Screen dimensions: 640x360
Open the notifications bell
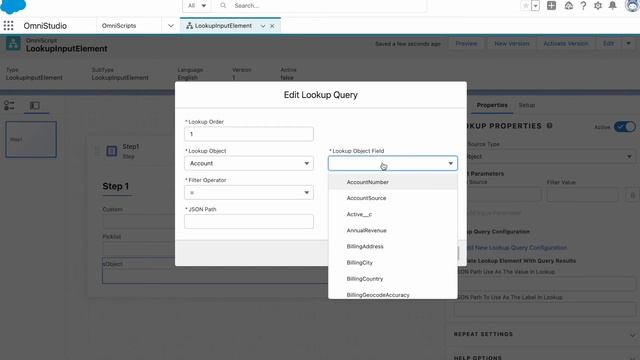(613, 6)
